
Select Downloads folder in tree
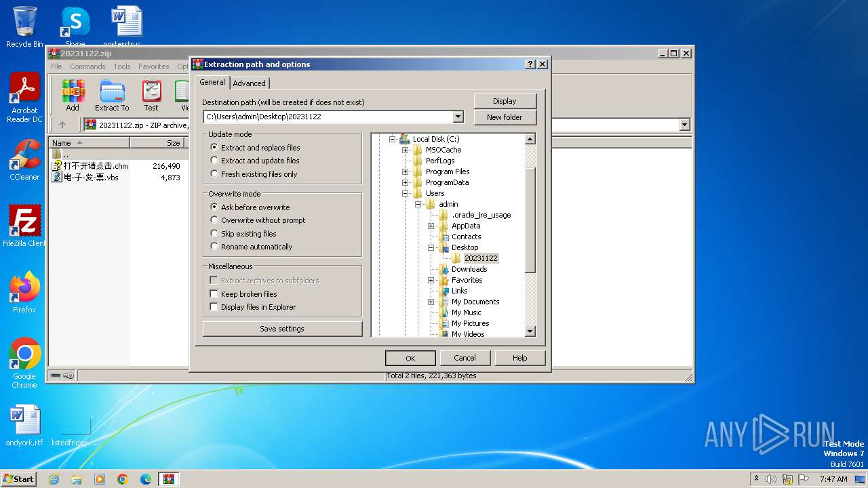click(x=469, y=269)
